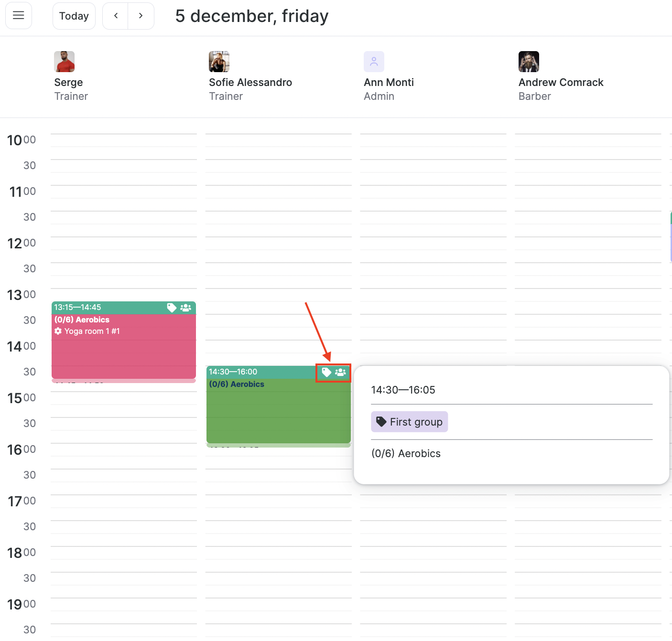Select Andrew Comrack's empty 12:00 time slot
The width and height of the screenshot is (672, 641).
tap(588, 243)
